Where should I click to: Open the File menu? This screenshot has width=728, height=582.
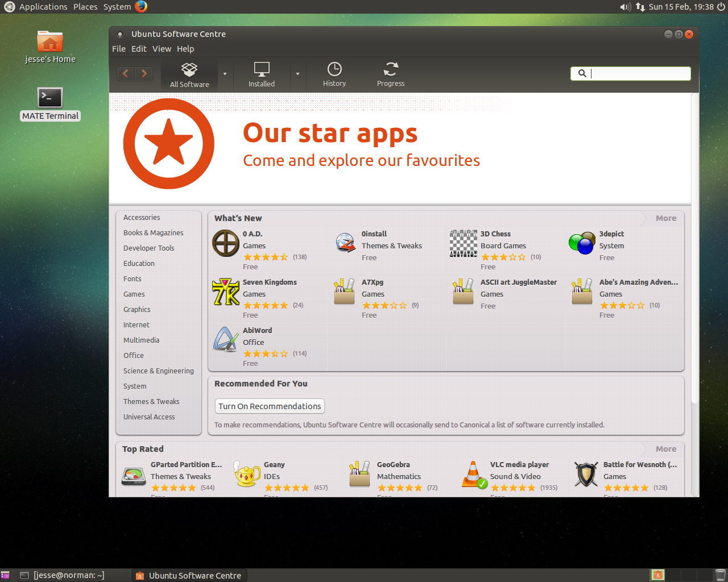(x=119, y=49)
